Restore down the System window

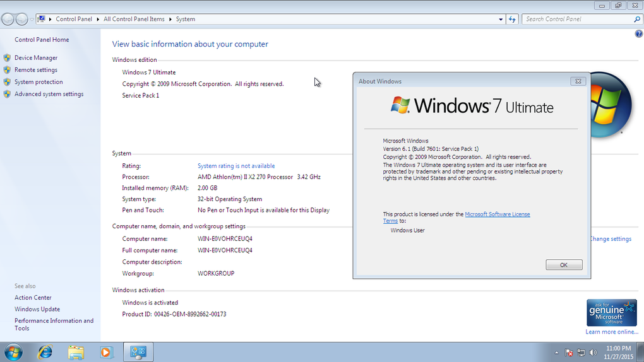(x=618, y=5)
